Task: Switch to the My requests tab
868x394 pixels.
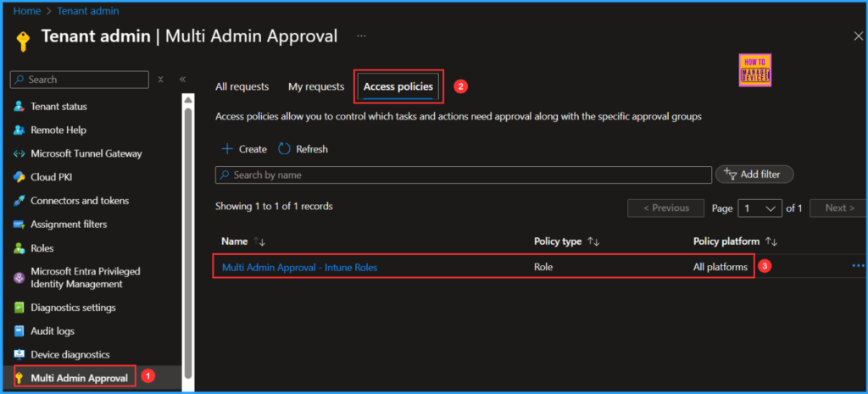Action: [316, 87]
